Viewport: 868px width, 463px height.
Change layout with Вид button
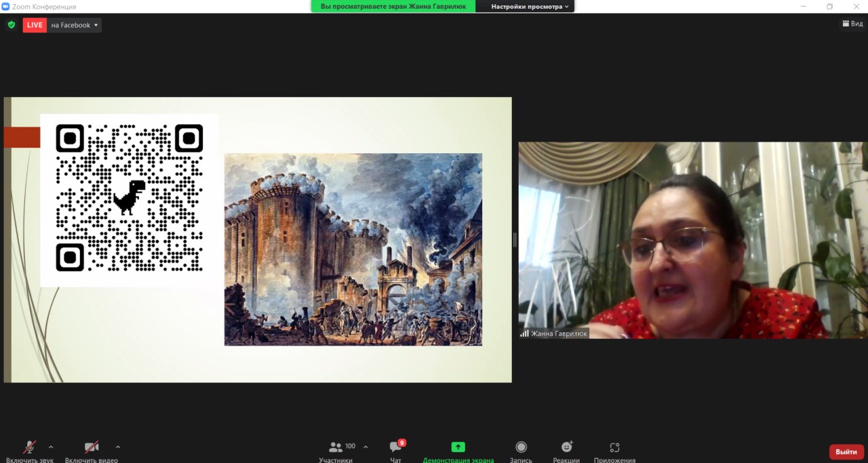tap(852, 24)
